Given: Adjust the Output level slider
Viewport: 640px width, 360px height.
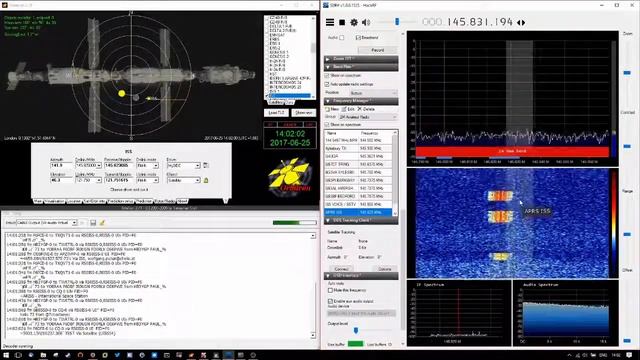Looking at the screenshot, I should coord(356,330).
